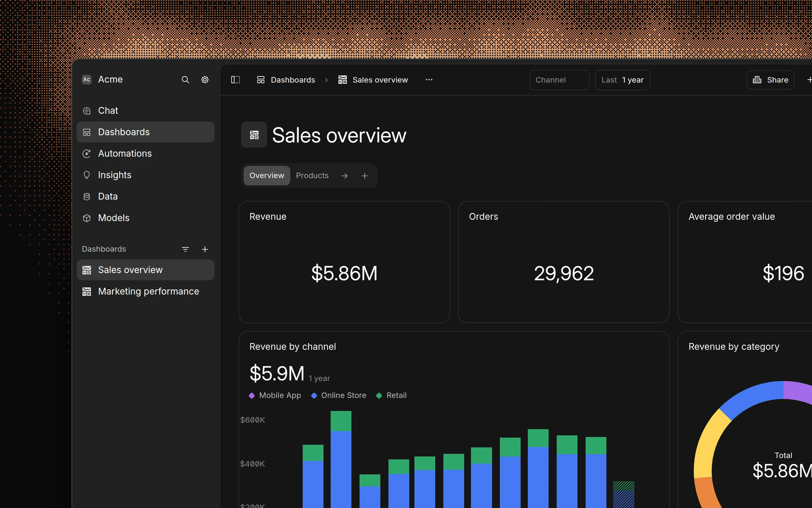Click the Sales overview breadcrumb icon
Viewport: 812px width, 508px height.
point(343,80)
